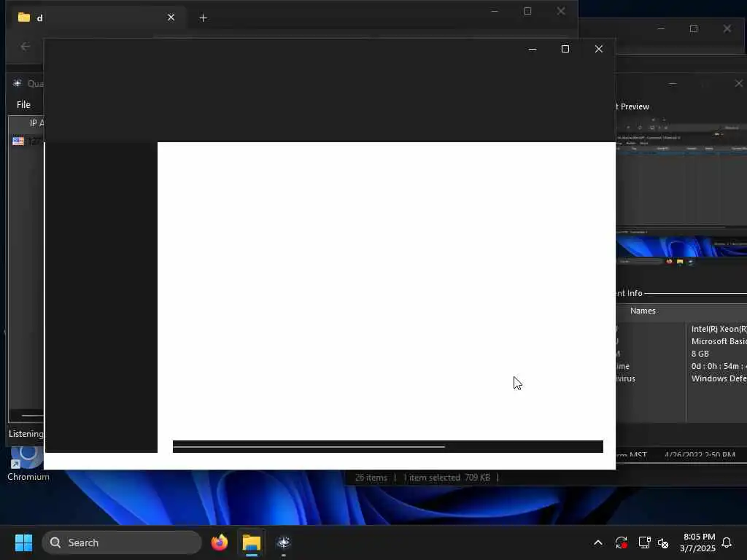Go back in File Explorer
747x560 pixels.
[26, 46]
